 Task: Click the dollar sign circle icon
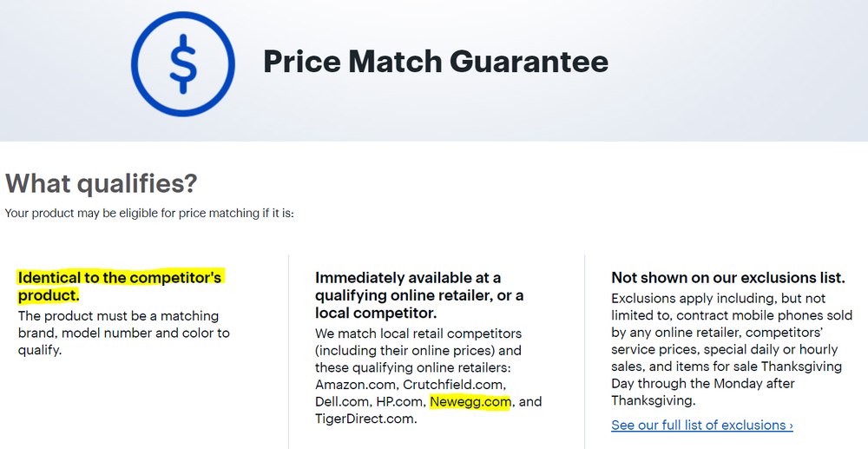[182, 63]
